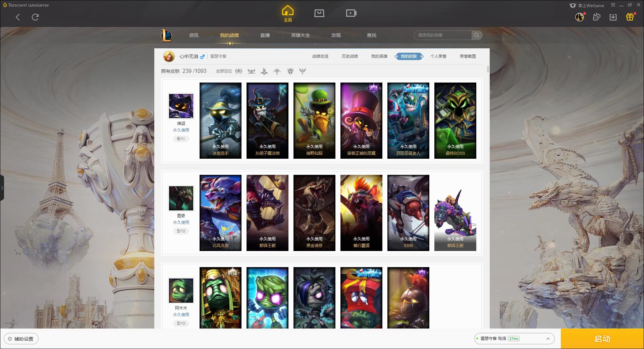Switch to the 查找 tab
The width and height of the screenshot is (644, 349).
pyautogui.click(x=372, y=35)
